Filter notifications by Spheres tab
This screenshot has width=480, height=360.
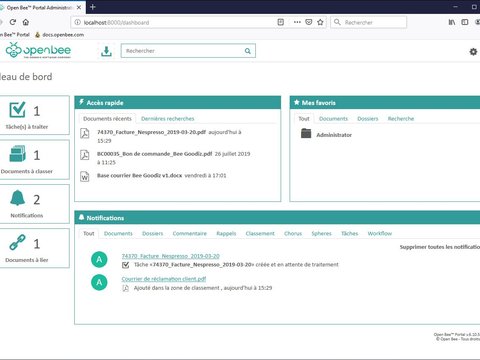coord(322,233)
